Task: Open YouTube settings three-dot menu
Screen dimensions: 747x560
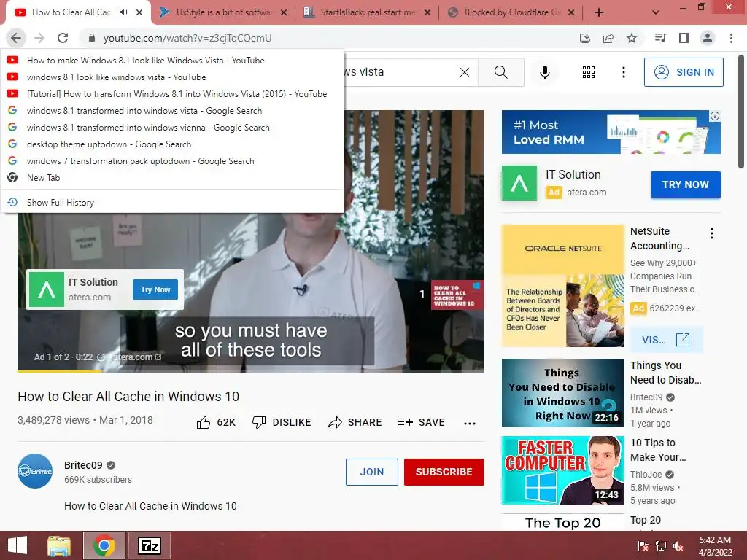Action: click(x=623, y=72)
